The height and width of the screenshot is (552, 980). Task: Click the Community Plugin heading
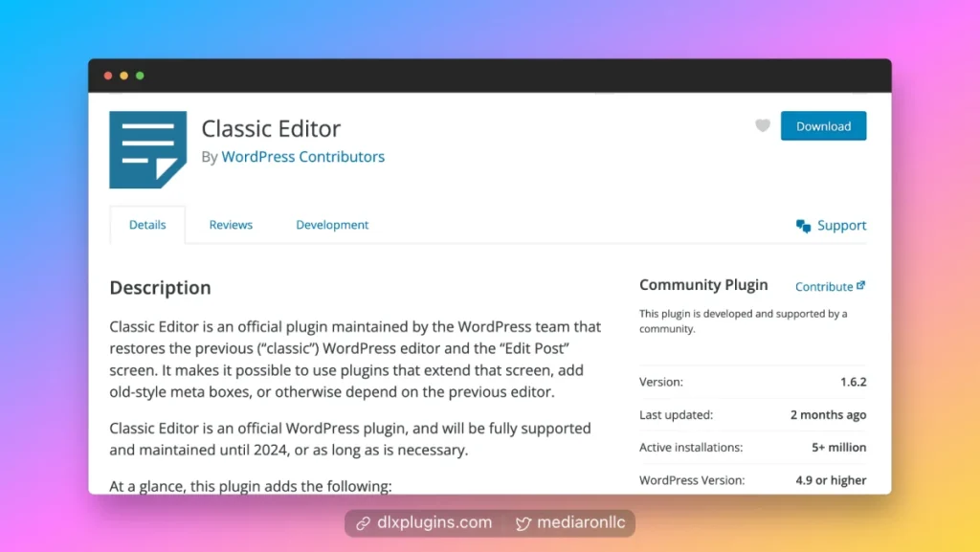[x=703, y=285]
